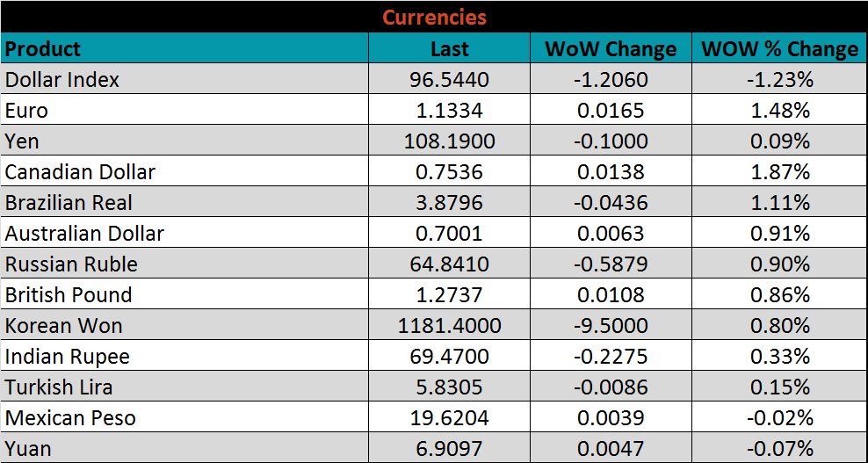Select Turkish Lira percent change 0.15%
This screenshot has height=463, width=868.
point(779,387)
